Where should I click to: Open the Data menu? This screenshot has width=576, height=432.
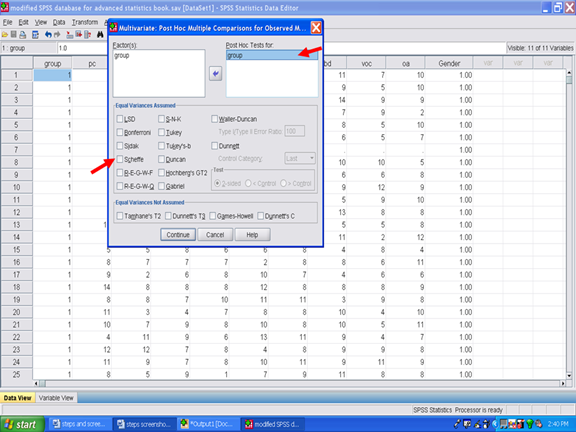(x=59, y=22)
